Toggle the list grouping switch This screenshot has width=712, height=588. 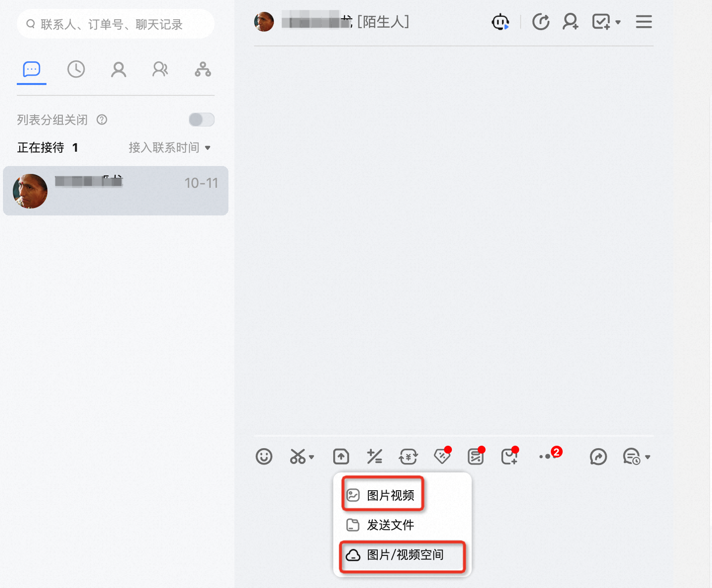point(202,120)
